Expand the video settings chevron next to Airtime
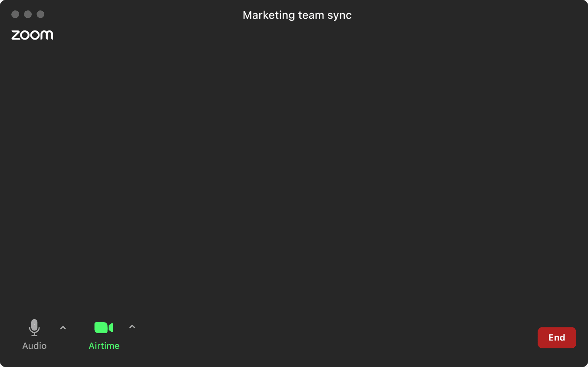Viewport: 588px width, 367px height. click(132, 327)
